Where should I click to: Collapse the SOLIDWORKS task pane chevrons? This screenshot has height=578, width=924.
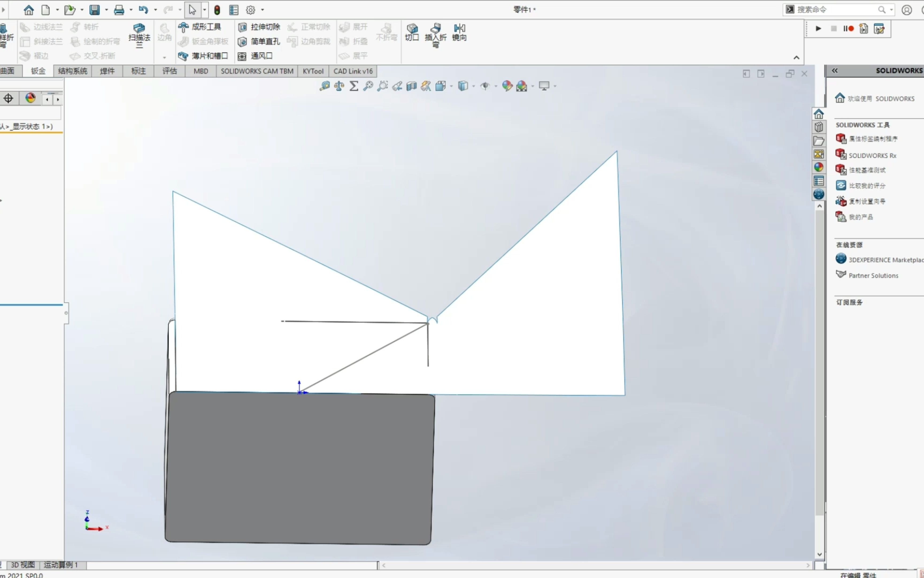[x=835, y=71]
